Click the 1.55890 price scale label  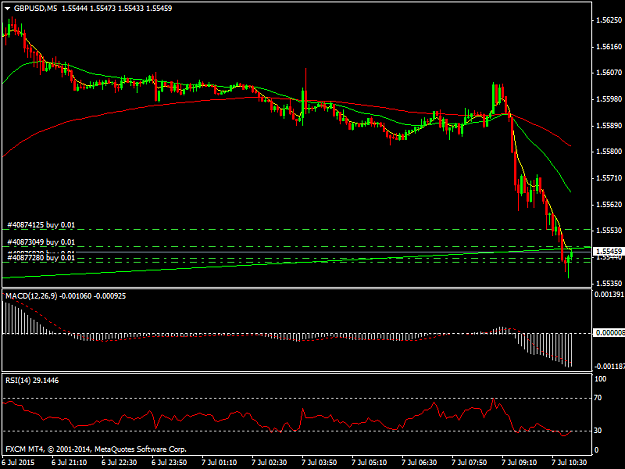[x=609, y=126]
